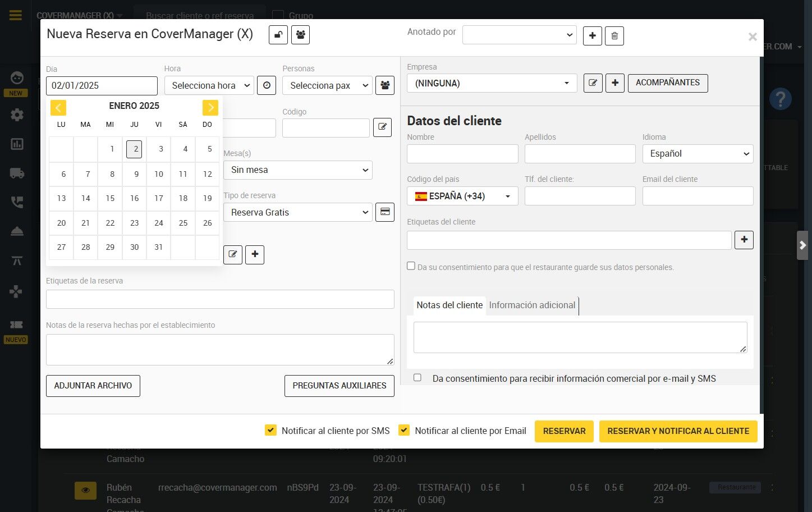
Task: Click the plus icon next to client tags
Action: pyautogui.click(x=744, y=240)
